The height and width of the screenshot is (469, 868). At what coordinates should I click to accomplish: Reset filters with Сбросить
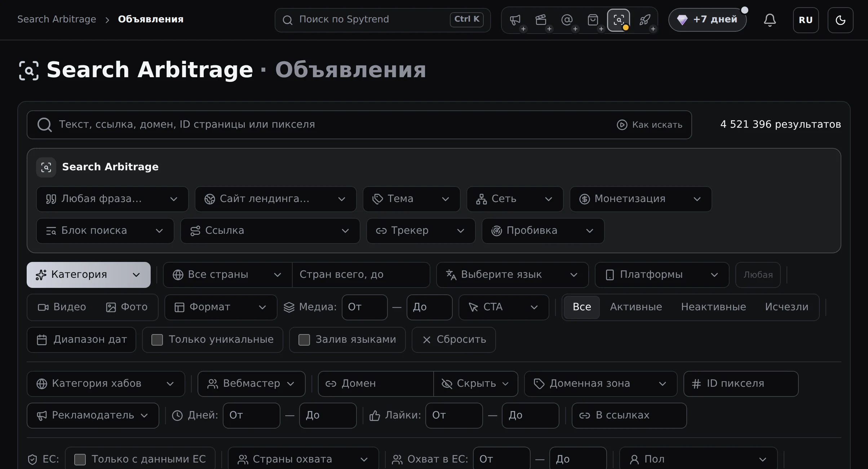453,339
